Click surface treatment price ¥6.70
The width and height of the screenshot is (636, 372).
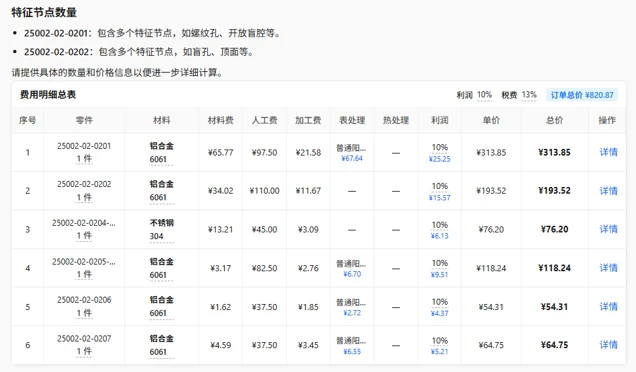pos(352,274)
